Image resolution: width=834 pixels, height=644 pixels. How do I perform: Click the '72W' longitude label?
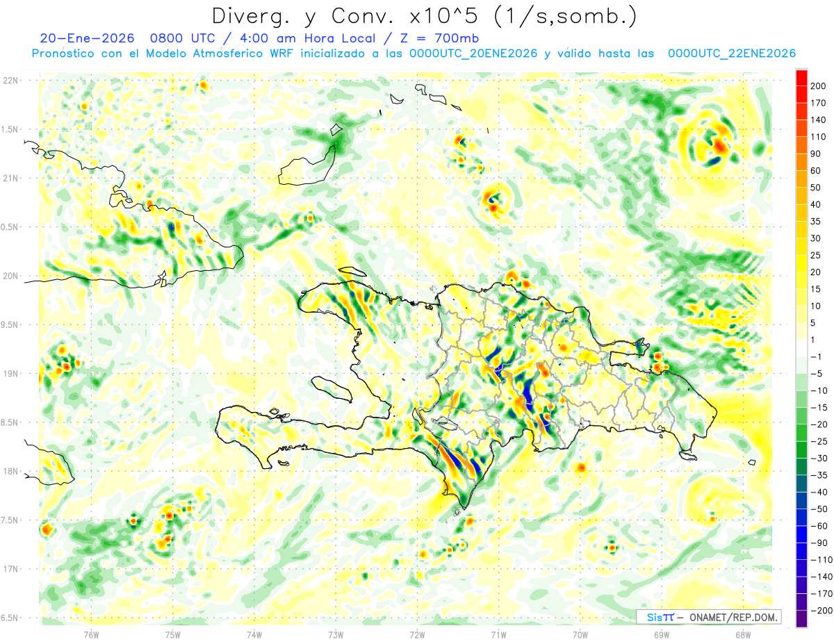coord(417,634)
